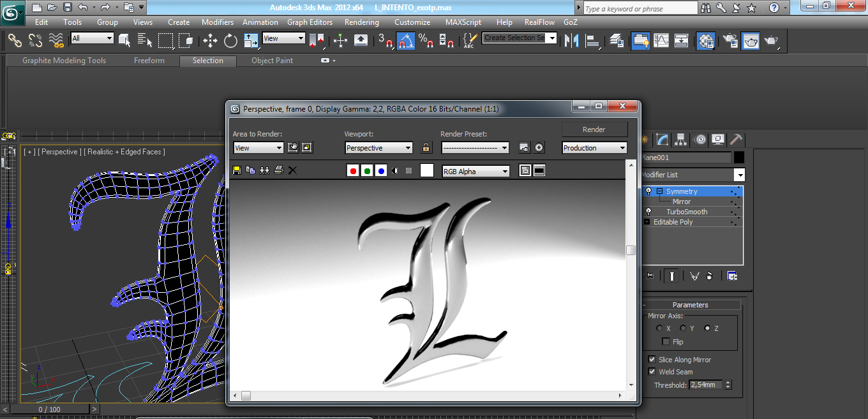Viewport: 868px width, 419px height.
Task: Open Manage Layers dialog
Action: 617,40
